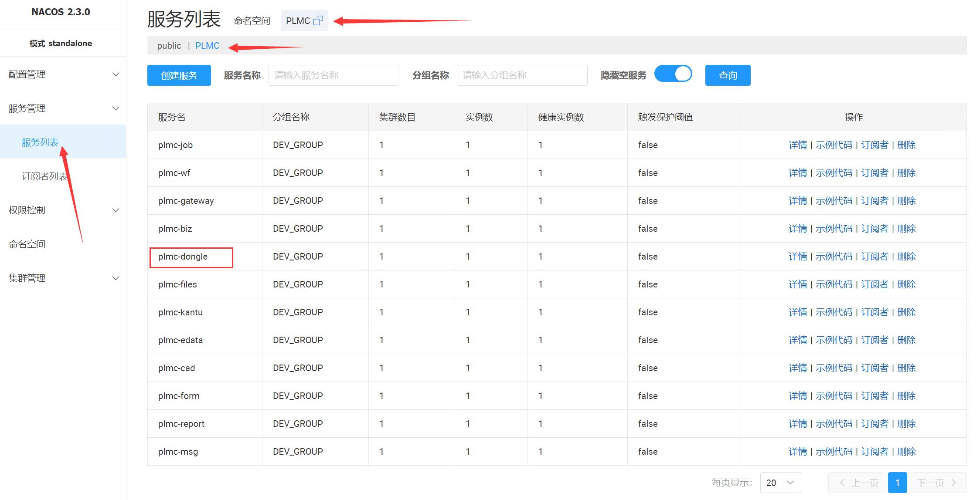Open the page size dropdown showing 20
The image size is (980, 500).
(x=781, y=483)
